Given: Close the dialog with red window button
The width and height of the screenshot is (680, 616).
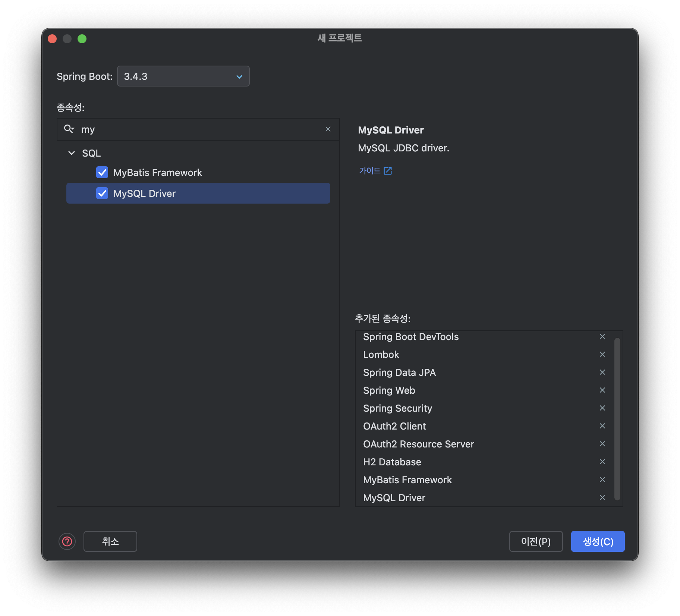Looking at the screenshot, I should point(52,39).
